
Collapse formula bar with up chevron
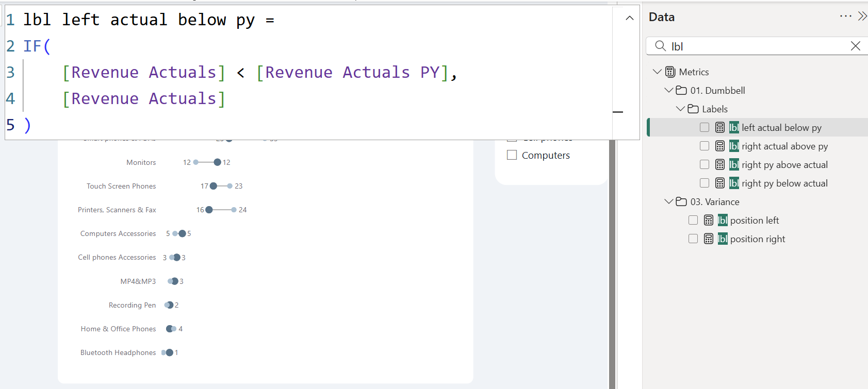point(629,19)
